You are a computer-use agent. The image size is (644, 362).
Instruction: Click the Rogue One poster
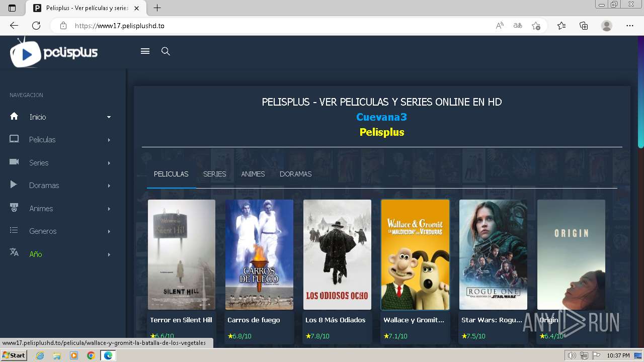493,254
